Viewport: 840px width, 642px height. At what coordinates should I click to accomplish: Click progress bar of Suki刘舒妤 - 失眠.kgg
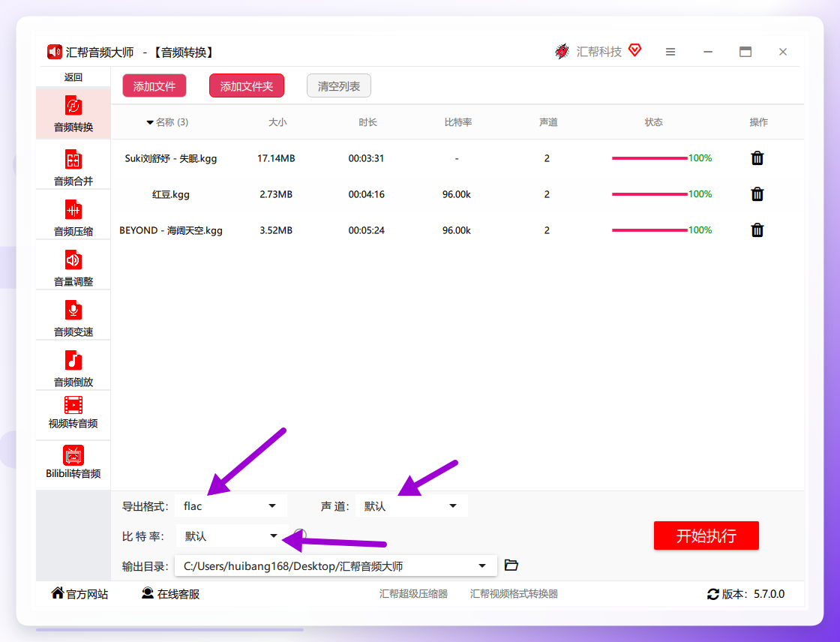(x=649, y=158)
